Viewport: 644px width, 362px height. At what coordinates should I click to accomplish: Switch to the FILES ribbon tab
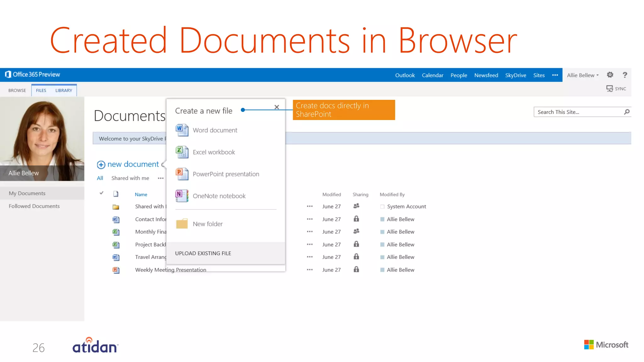coord(41,90)
